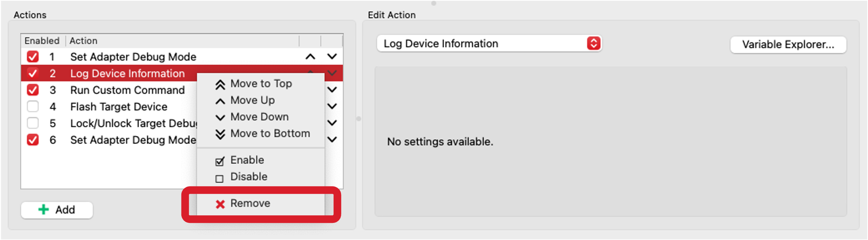Screen dimensions: 868x240
Task: Uncheck the Run Custom Command checkbox
Action: [32, 90]
